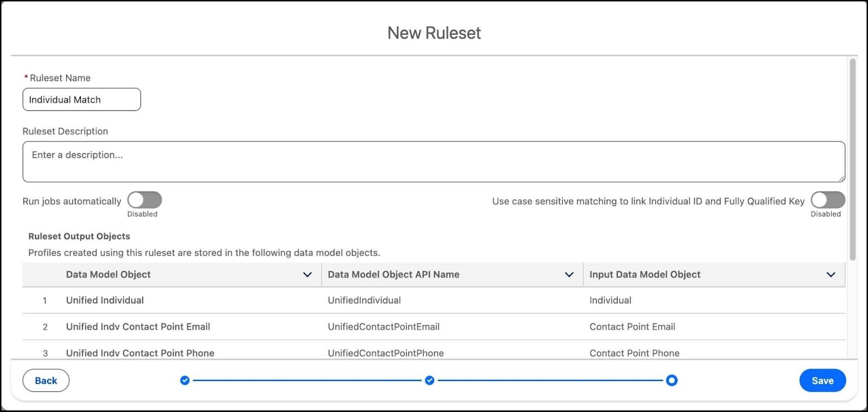868x412 pixels.
Task: Click the vertical scrollbar of the dialog
Action: coord(852,160)
